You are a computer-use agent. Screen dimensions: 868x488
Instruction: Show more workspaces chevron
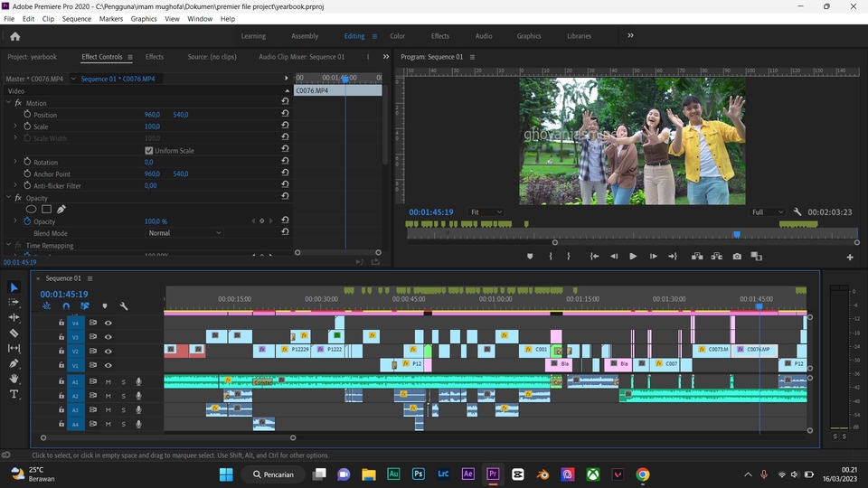click(x=630, y=35)
